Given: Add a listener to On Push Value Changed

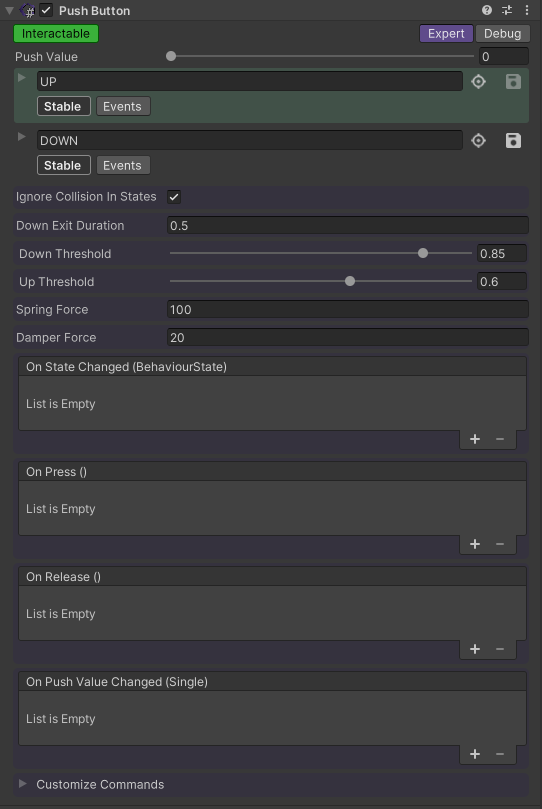Looking at the screenshot, I should (x=475, y=754).
